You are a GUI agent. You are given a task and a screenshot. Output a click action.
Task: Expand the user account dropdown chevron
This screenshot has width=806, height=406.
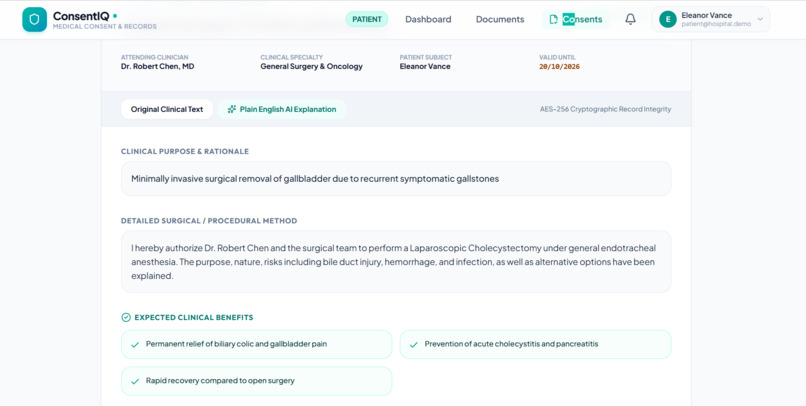(760, 20)
